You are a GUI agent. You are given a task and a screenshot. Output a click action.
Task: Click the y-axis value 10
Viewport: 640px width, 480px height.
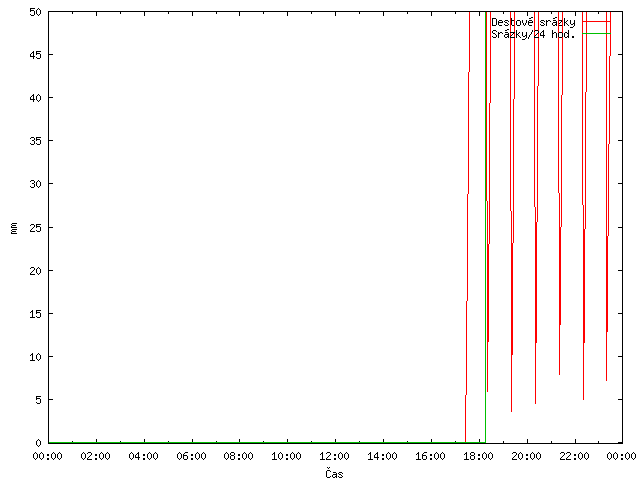pyautogui.click(x=36, y=357)
